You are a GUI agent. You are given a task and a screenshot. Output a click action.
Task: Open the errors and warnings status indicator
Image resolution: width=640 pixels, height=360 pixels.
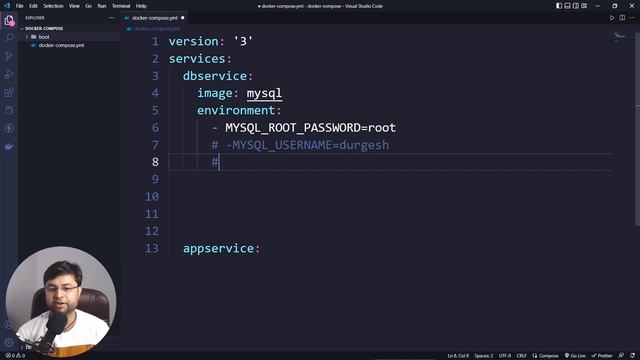tap(15, 356)
